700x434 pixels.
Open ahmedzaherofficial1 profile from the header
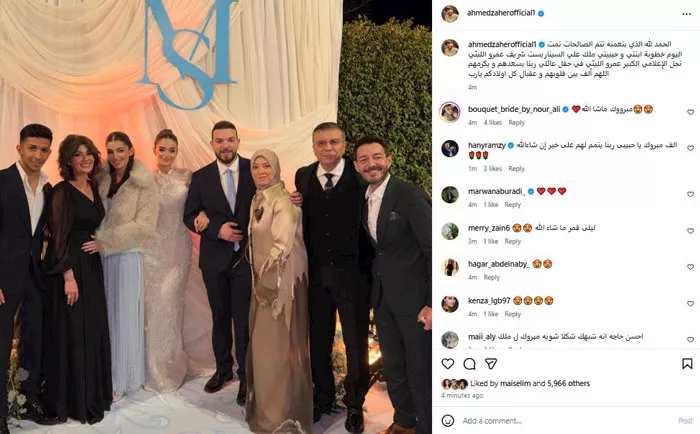coord(501,13)
